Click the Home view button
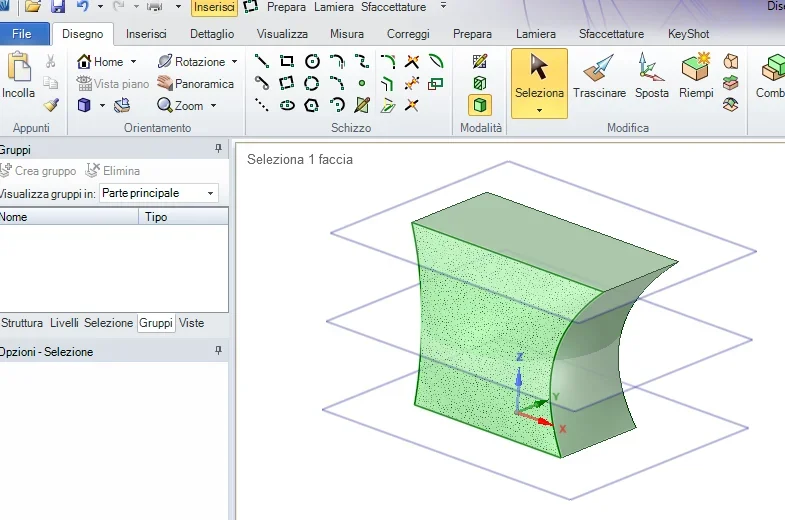The height and width of the screenshot is (520, 785). tap(101, 62)
